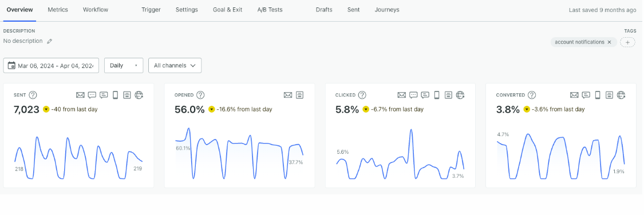Edit the description with the pencil icon
Screen dimensions: 644x215
(50, 41)
